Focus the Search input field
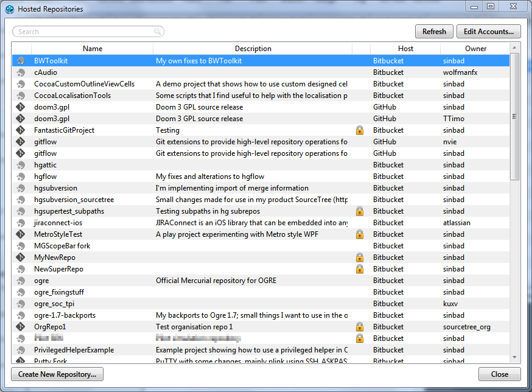 click(x=88, y=32)
